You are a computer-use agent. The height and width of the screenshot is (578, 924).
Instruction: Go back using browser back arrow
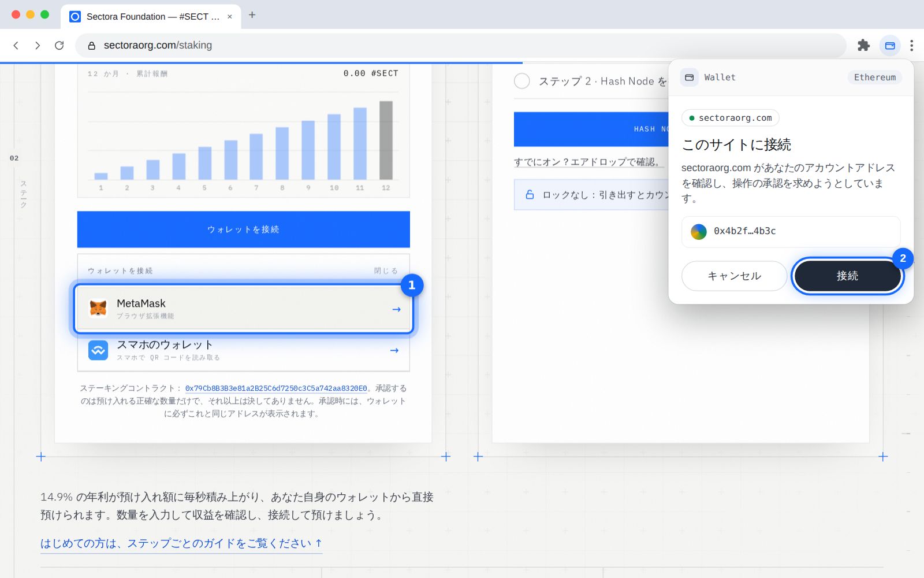click(16, 45)
